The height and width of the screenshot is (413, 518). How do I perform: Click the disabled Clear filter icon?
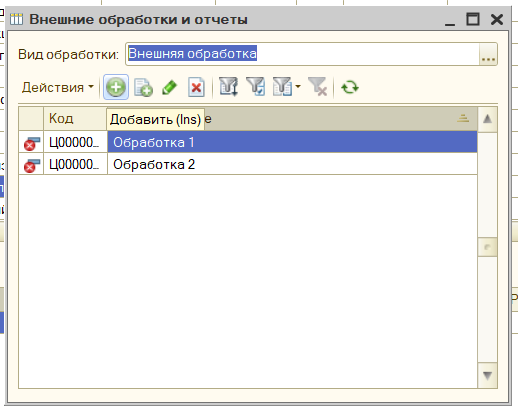coord(318,87)
